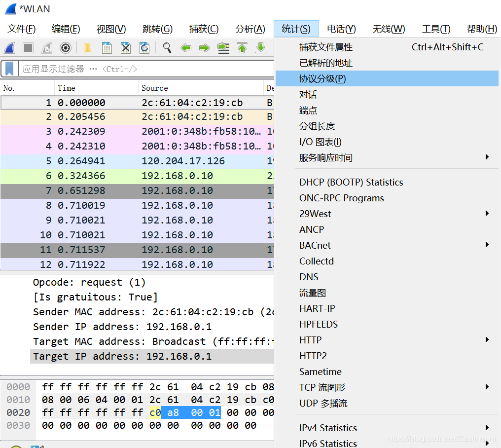The width and height of the screenshot is (501, 448).
Task: Expand the BACnet submenu
Action: coord(387,245)
